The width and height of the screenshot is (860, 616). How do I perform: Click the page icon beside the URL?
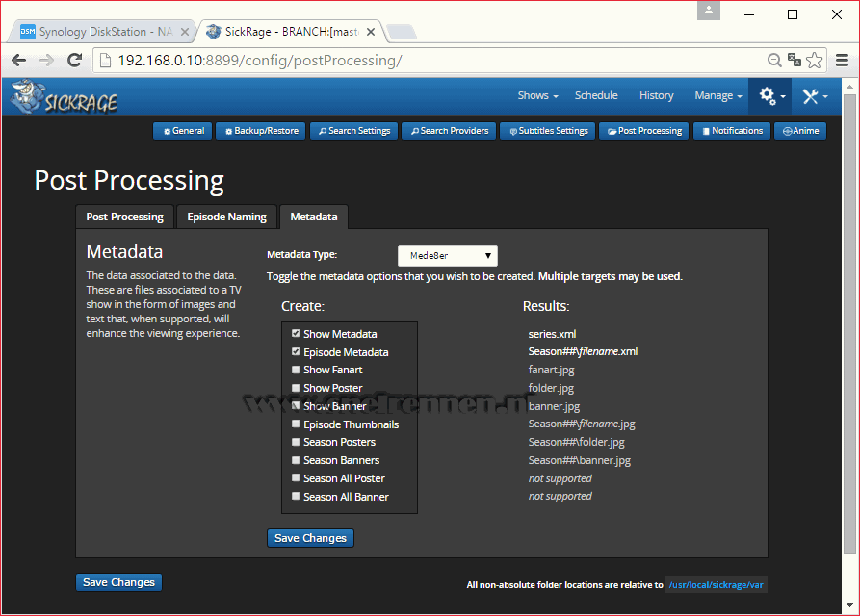coord(105,61)
